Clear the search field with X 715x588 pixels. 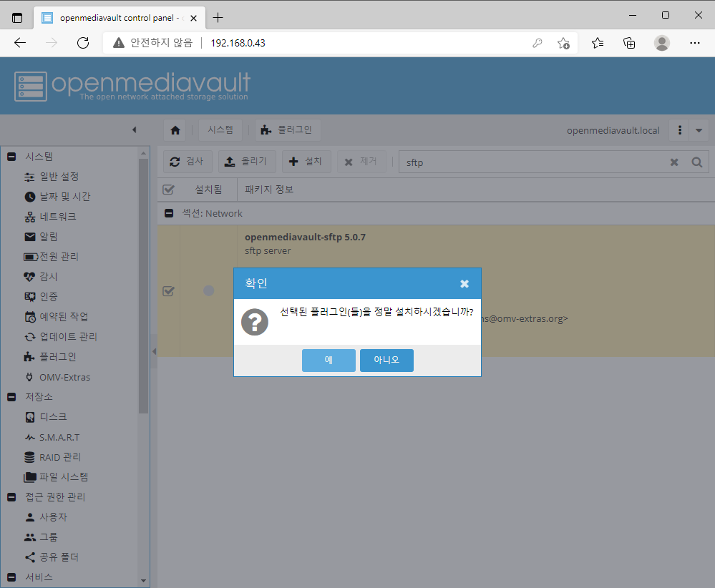click(x=674, y=162)
